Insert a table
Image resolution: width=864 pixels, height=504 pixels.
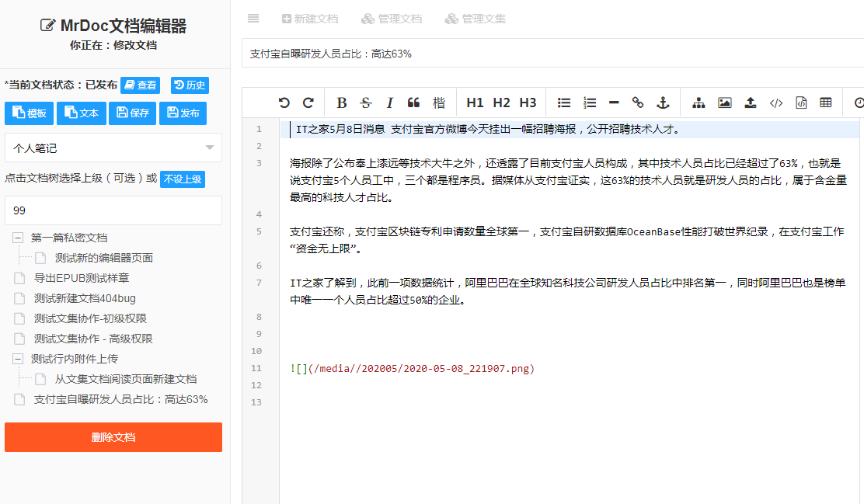click(x=825, y=103)
